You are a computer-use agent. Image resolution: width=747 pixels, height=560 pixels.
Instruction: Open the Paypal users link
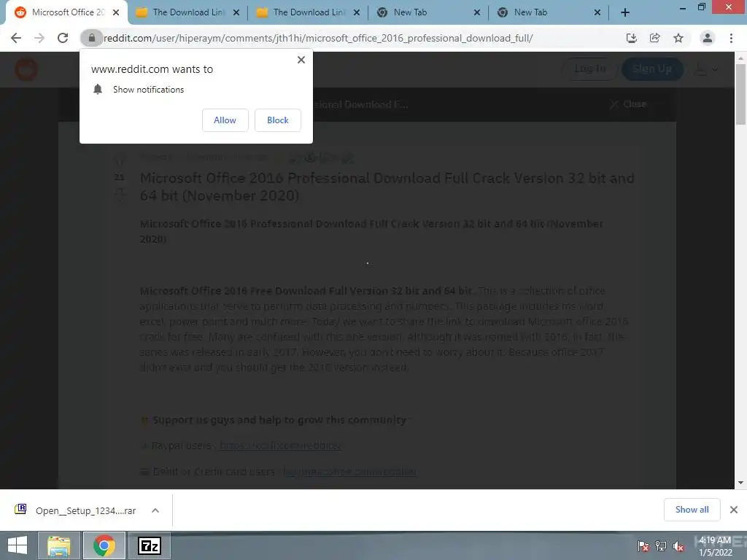pos(280,446)
